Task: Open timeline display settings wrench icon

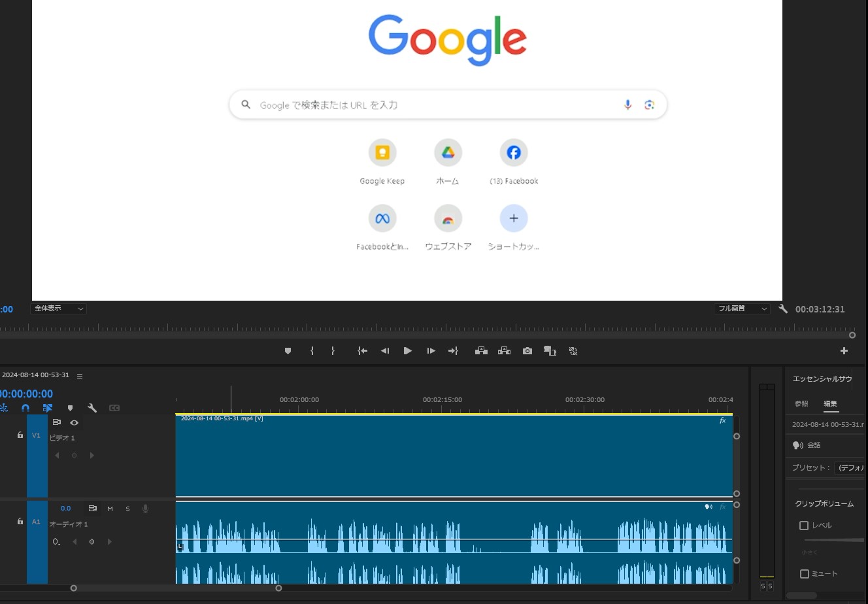Action: [93, 408]
